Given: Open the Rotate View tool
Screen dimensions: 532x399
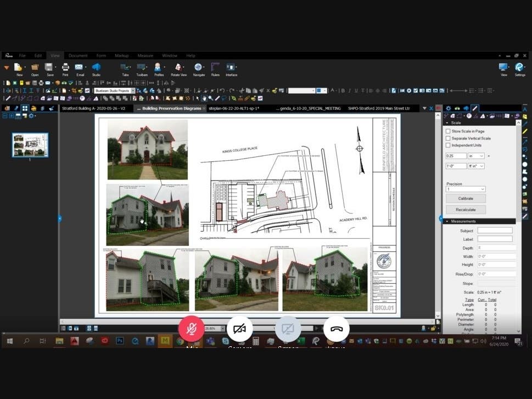Looking at the screenshot, I should (178, 68).
